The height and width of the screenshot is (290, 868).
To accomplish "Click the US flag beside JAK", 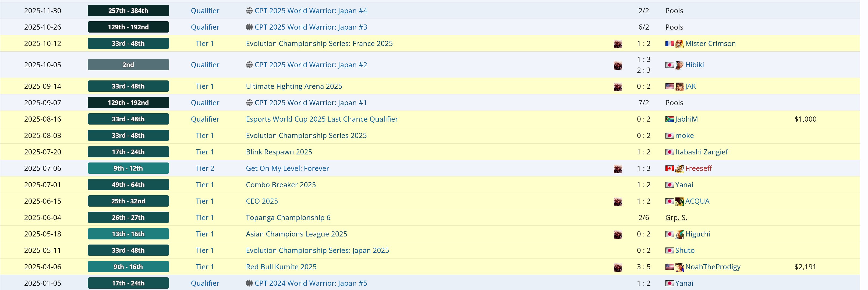I will click(x=669, y=86).
